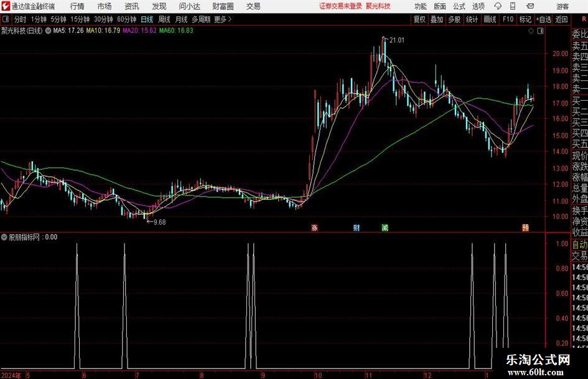Click the mobile phone icon
Viewport: 588px width, 379px height.
pos(513,6)
